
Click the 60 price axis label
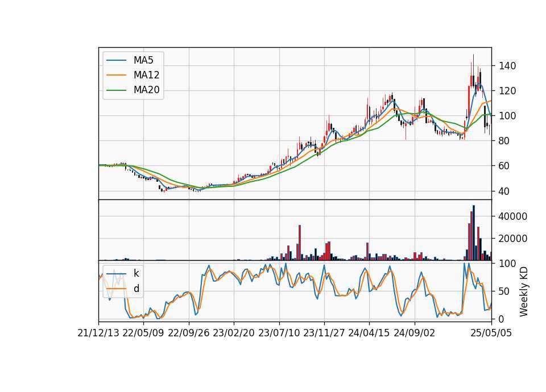(x=504, y=166)
